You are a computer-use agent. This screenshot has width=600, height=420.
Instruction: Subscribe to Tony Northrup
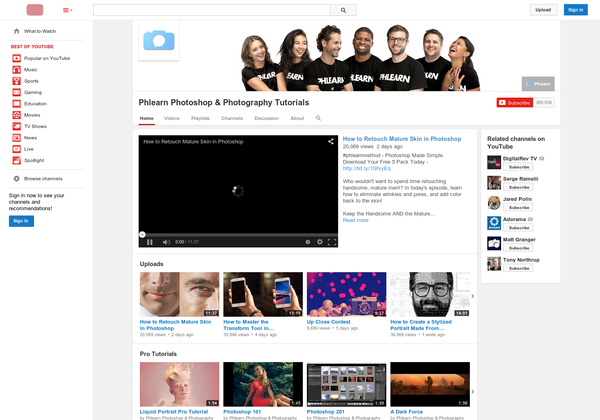(518, 269)
